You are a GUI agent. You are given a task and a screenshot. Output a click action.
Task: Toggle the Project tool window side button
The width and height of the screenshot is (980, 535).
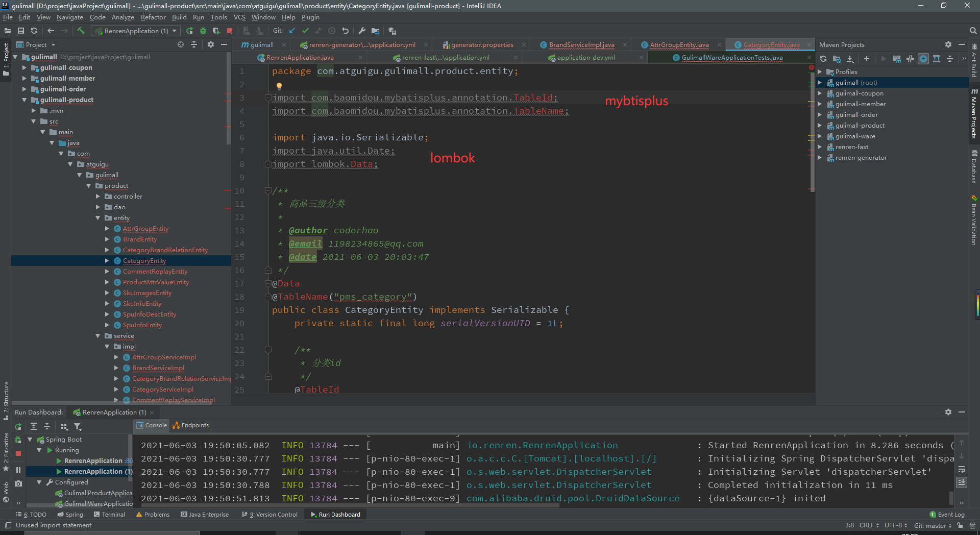tap(6, 59)
